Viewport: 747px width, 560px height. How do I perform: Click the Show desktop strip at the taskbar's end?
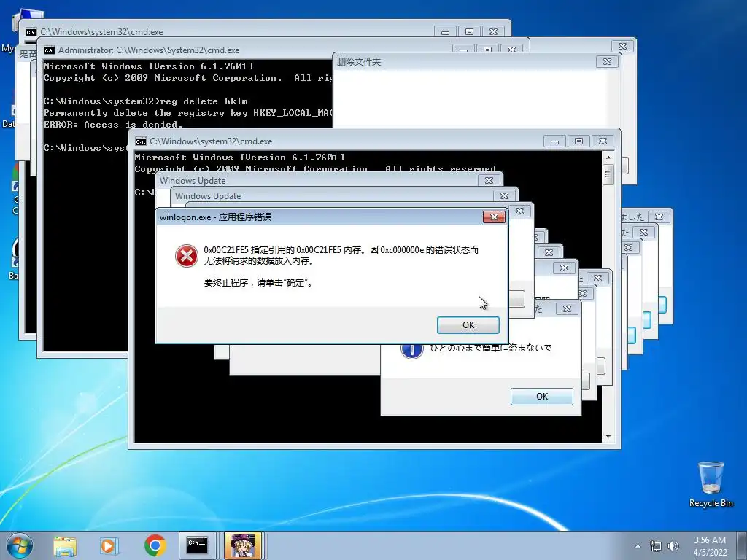point(743,546)
